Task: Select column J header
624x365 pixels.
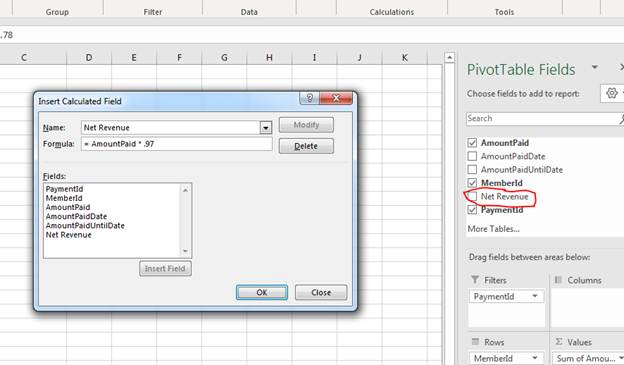Action: click(x=359, y=58)
